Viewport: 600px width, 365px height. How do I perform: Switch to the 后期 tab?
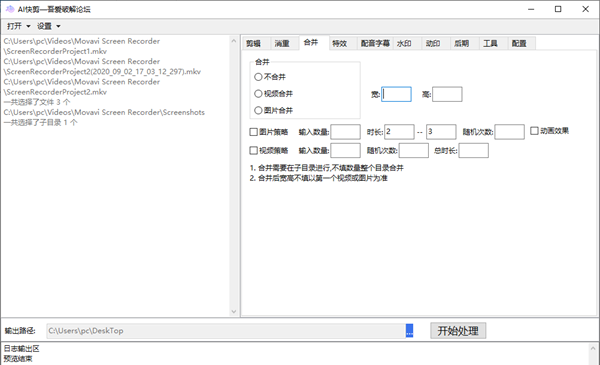point(461,44)
